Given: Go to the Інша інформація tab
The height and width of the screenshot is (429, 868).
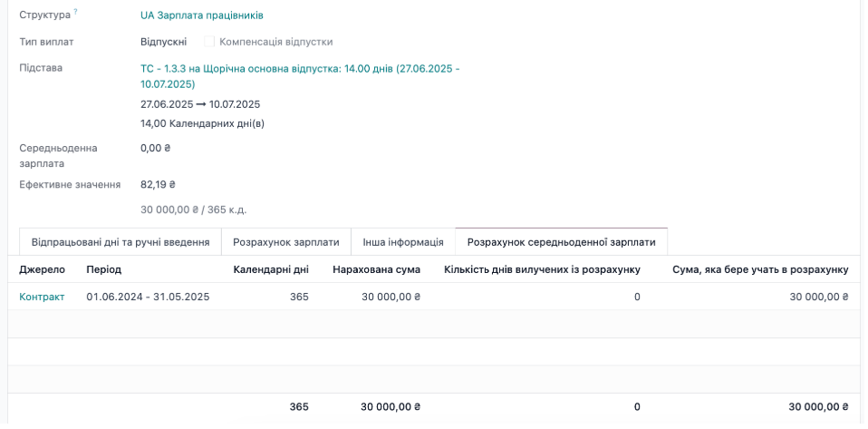Looking at the screenshot, I should tap(402, 242).
